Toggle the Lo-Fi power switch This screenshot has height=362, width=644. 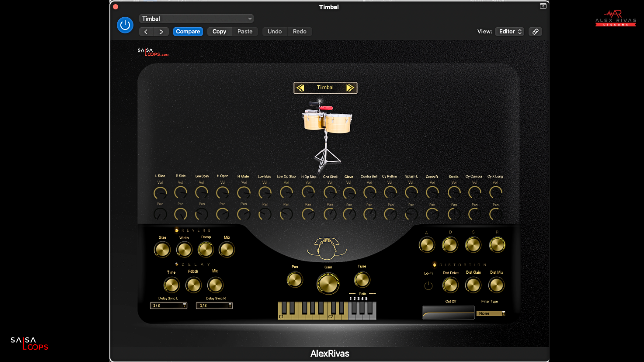tap(428, 286)
